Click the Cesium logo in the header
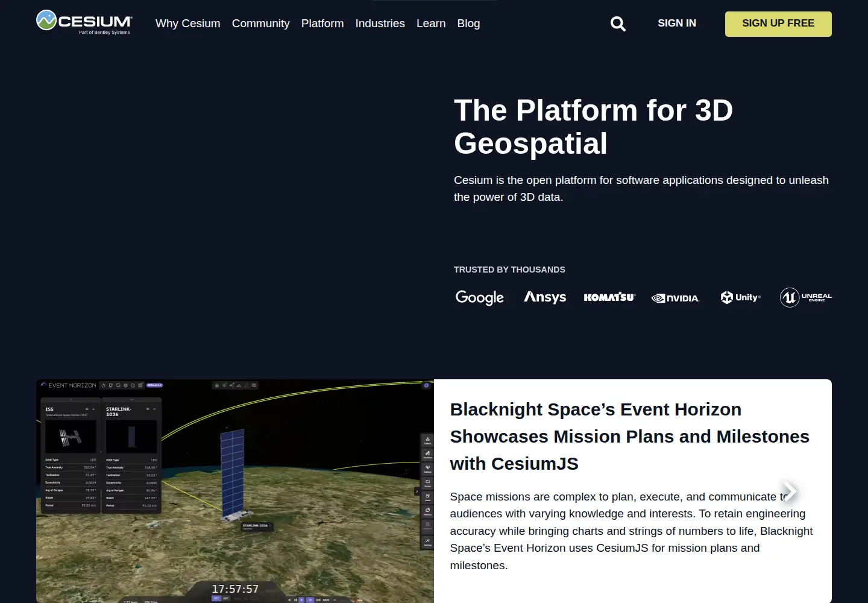The height and width of the screenshot is (603, 868). (84, 22)
